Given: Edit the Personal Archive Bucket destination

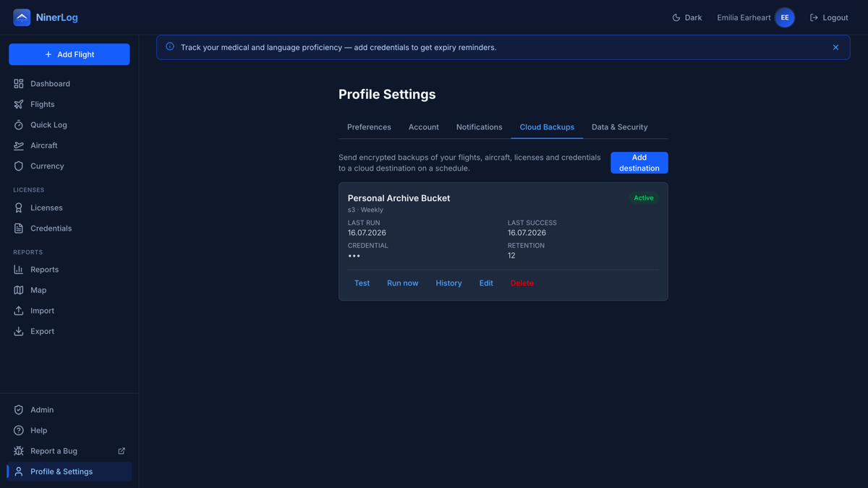Looking at the screenshot, I should tap(486, 283).
